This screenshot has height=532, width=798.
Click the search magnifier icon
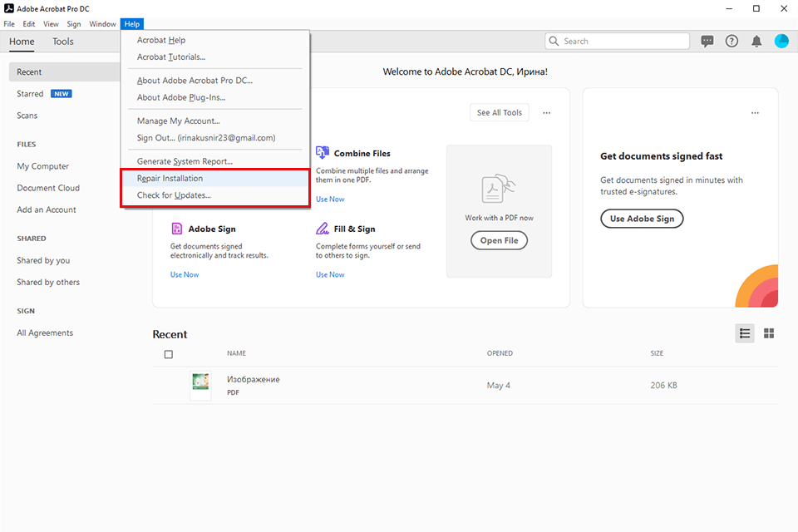coord(554,41)
